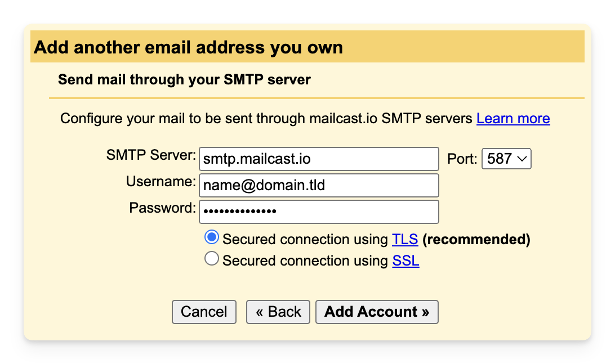Click the Username input field

click(319, 185)
